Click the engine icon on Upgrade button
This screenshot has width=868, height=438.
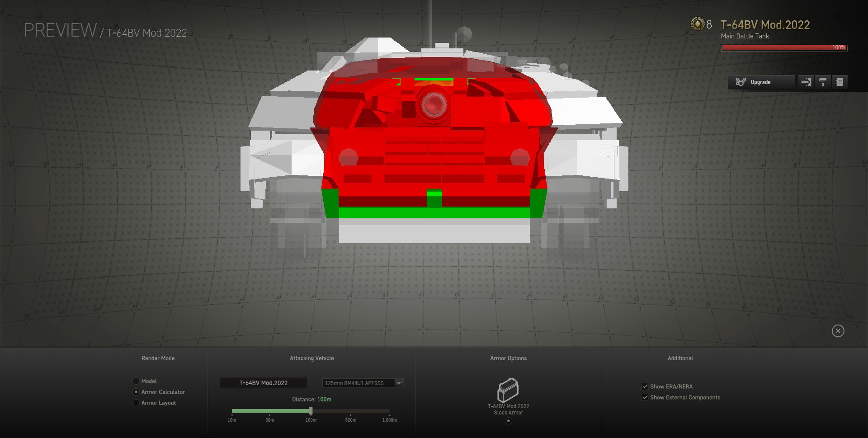pos(741,82)
